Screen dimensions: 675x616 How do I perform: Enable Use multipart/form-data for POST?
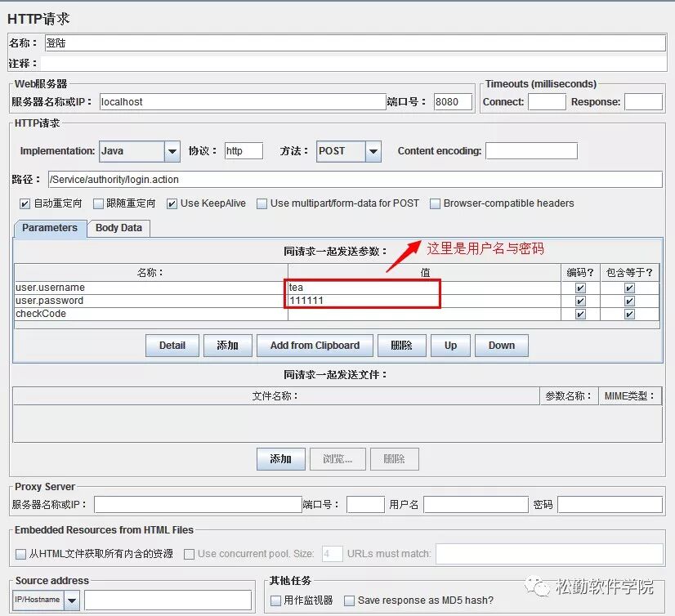tap(262, 203)
